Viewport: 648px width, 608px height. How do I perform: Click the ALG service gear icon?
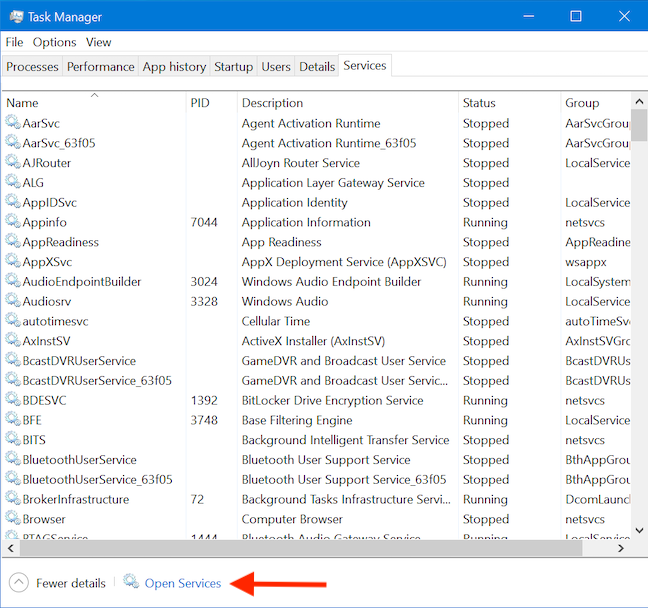(13, 182)
